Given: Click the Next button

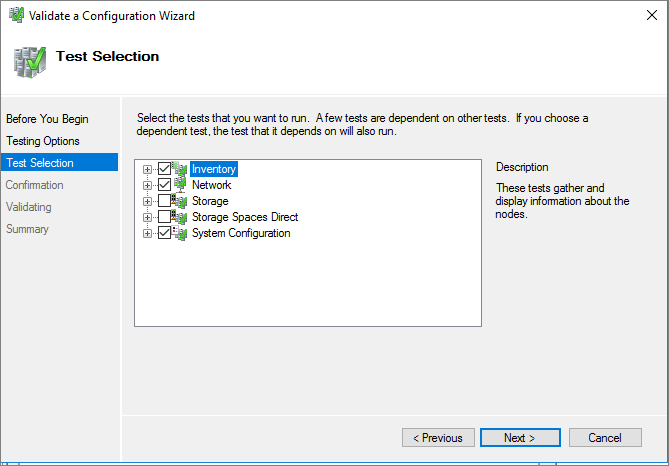Looking at the screenshot, I should (520, 438).
